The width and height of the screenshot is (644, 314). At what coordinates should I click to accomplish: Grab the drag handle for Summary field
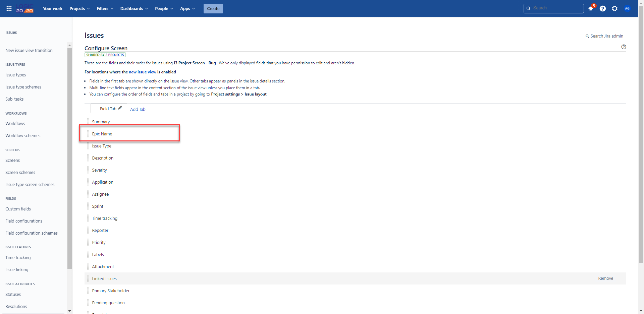pyautogui.click(x=88, y=122)
